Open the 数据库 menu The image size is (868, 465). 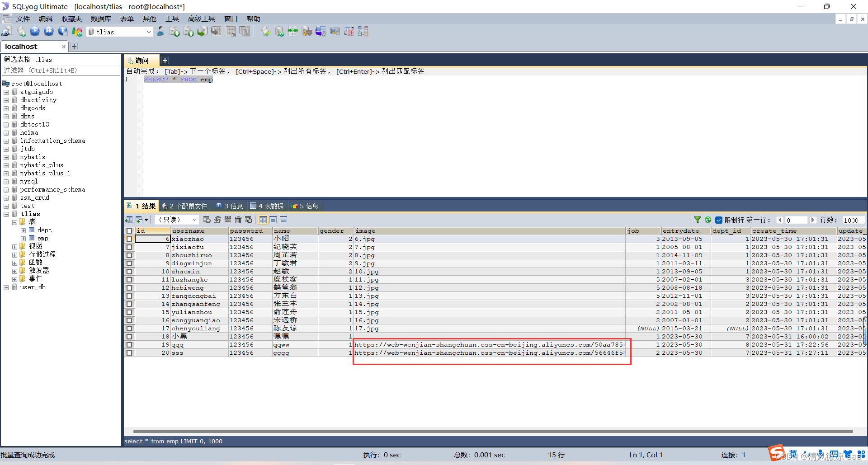101,19
